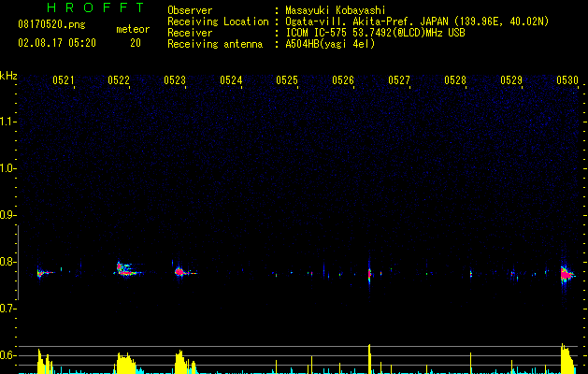The width and height of the screenshot is (588, 374).
Task: Click the date stamp 02.08.17 05:20
Action: tap(57, 43)
